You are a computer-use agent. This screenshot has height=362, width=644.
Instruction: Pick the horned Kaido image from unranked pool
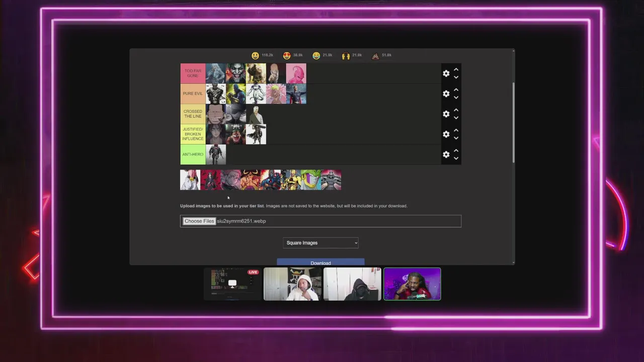[x=251, y=180]
